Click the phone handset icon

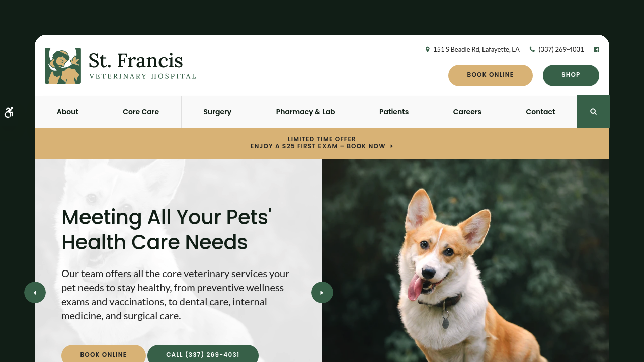click(x=532, y=49)
